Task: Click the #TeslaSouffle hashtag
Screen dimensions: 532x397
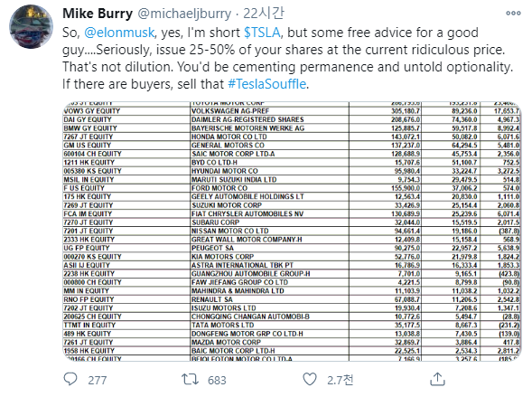Action: pos(267,84)
